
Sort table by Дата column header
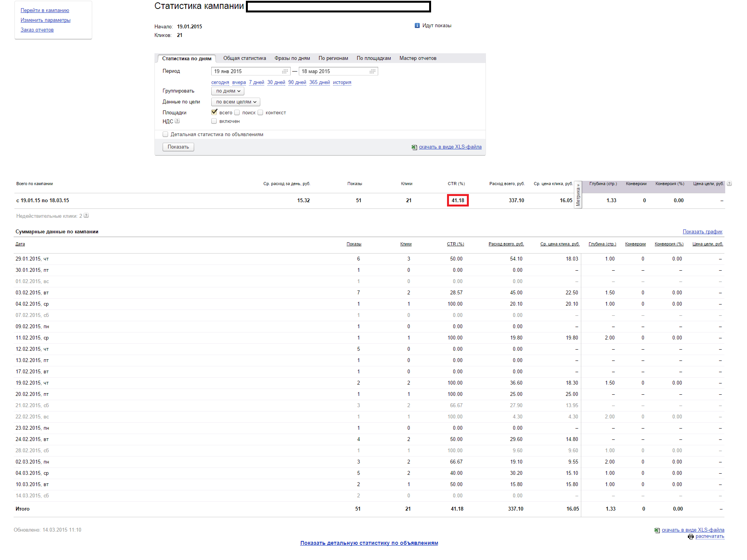pyautogui.click(x=20, y=244)
